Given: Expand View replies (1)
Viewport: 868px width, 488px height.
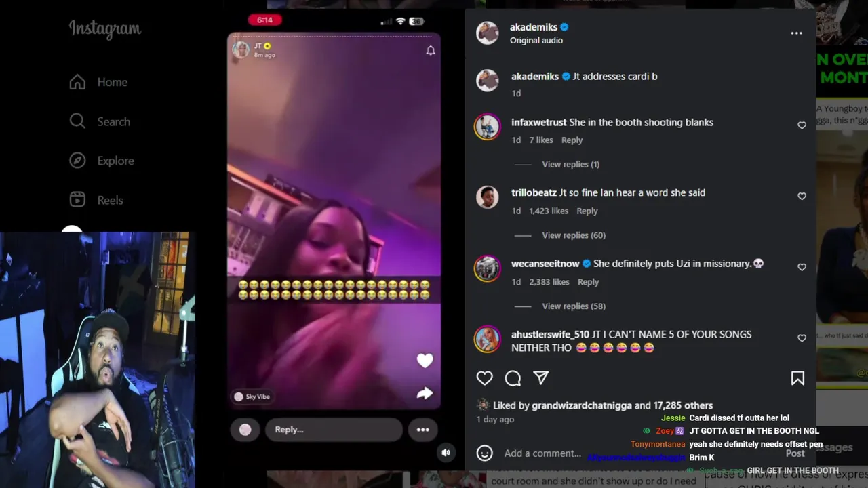Looking at the screenshot, I should 571,165.
